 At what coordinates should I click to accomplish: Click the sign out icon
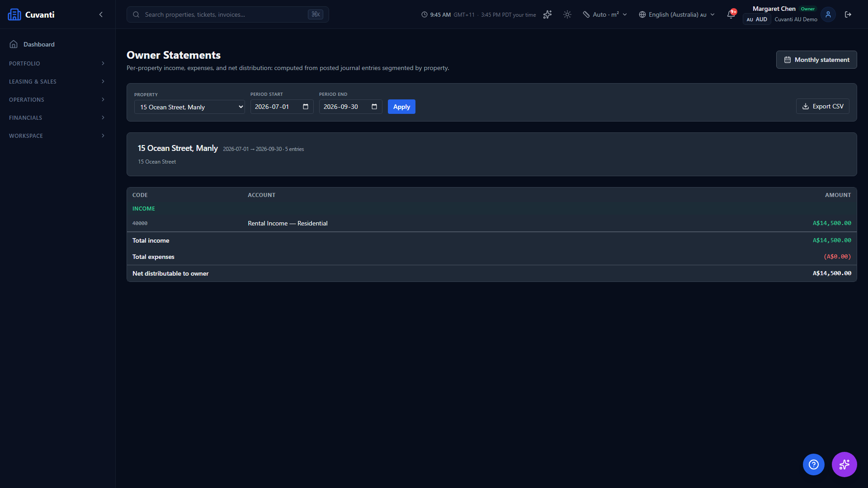(848, 14)
